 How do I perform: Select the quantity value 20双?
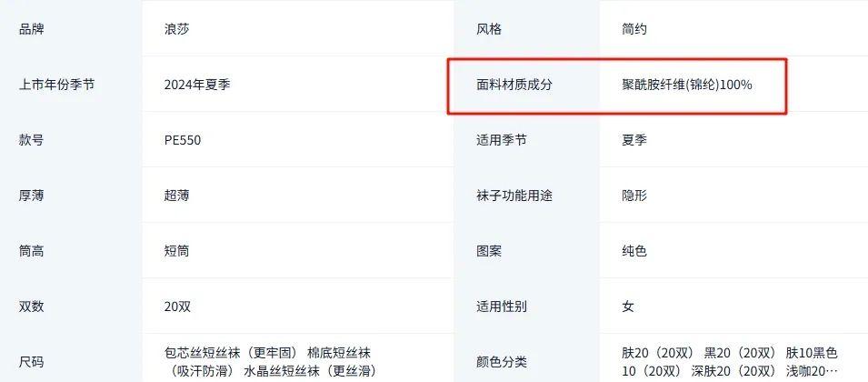pos(178,307)
